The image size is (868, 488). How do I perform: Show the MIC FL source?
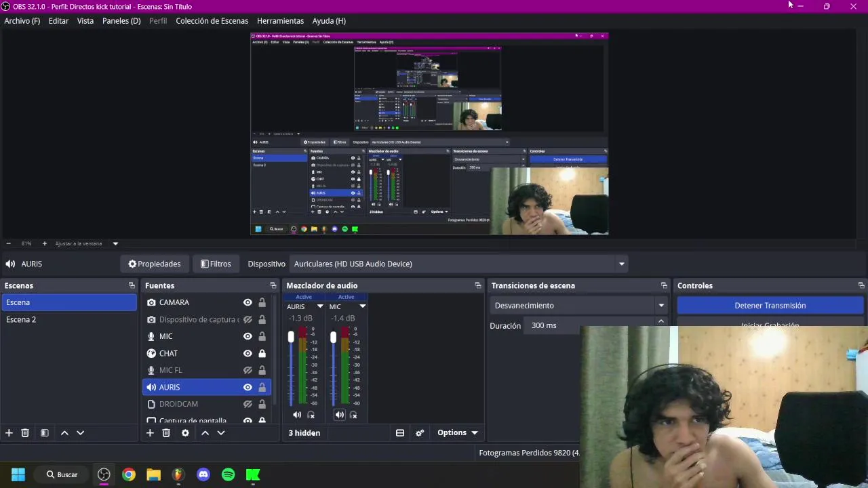(x=248, y=371)
